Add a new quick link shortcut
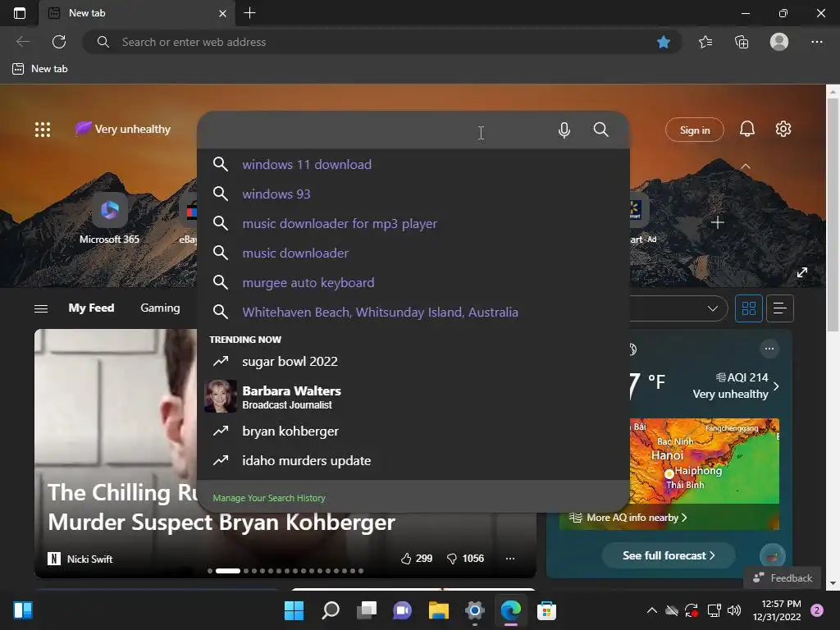 (x=717, y=222)
